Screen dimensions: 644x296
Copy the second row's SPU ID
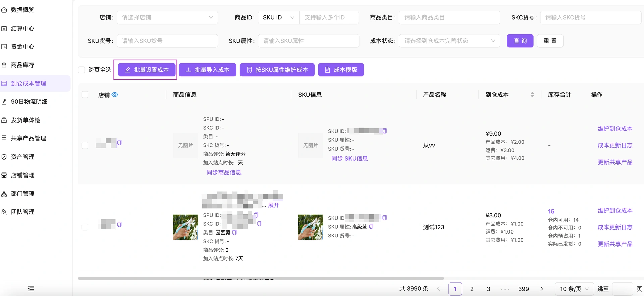tap(256, 215)
